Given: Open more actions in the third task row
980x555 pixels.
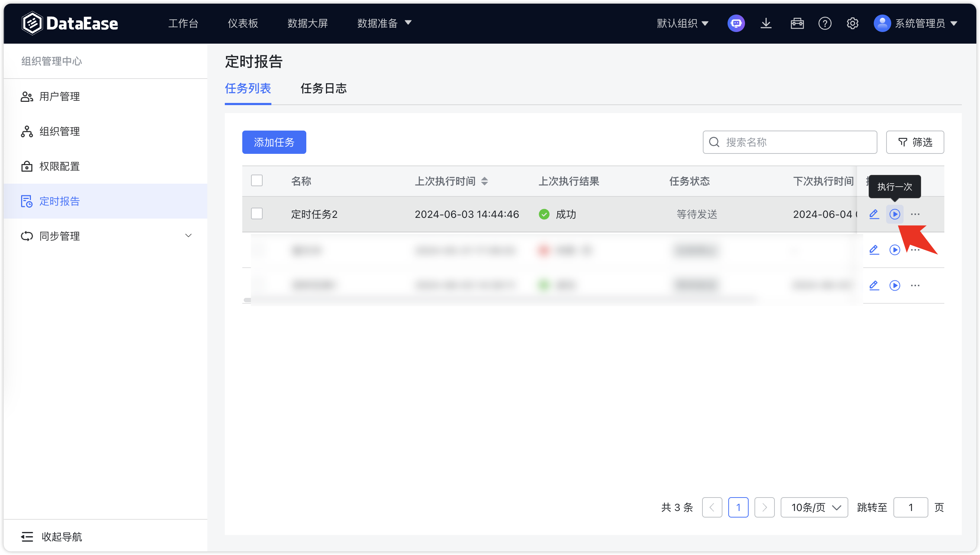Looking at the screenshot, I should point(915,285).
